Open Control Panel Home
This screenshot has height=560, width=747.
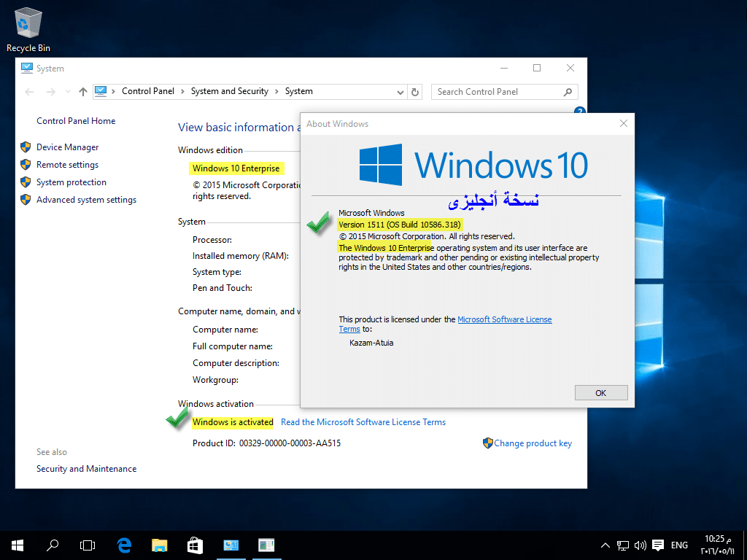pyautogui.click(x=76, y=121)
